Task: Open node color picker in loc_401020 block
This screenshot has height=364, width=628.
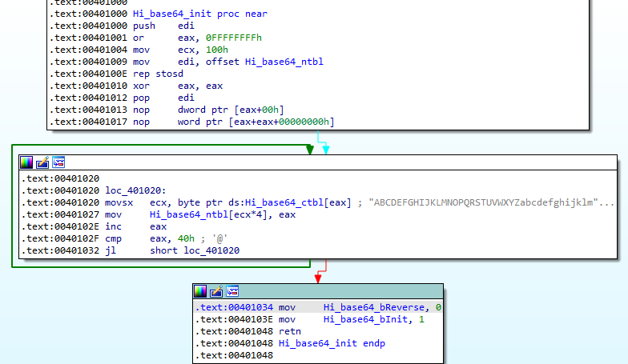Action: pyautogui.click(x=26, y=162)
